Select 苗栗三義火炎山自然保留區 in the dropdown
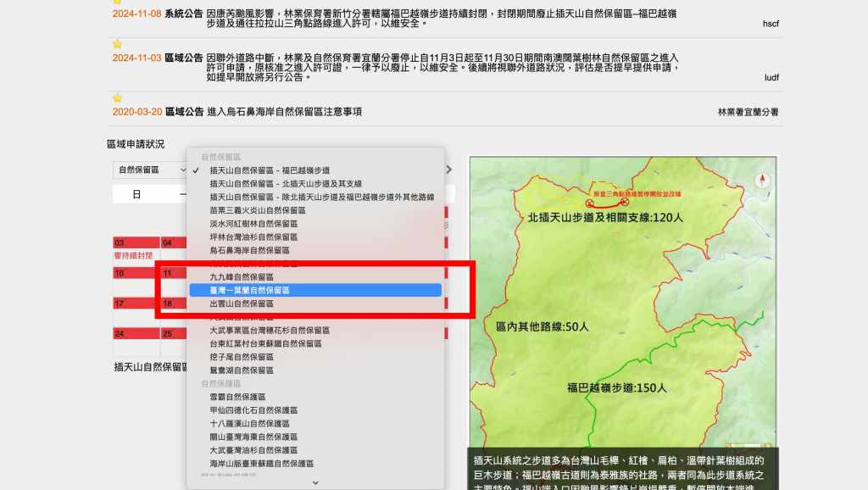This screenshot has width=868, height=490. coord(258,210)
